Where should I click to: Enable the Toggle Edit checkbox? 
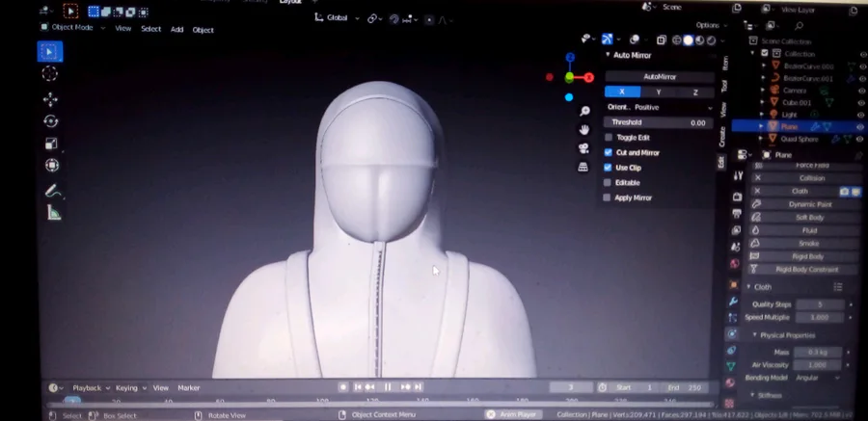609,137
